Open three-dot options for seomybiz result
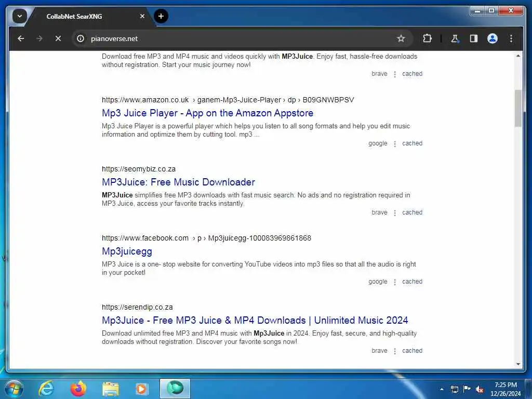532x399 pixels. pyautogui.click(x=395, y=213)
